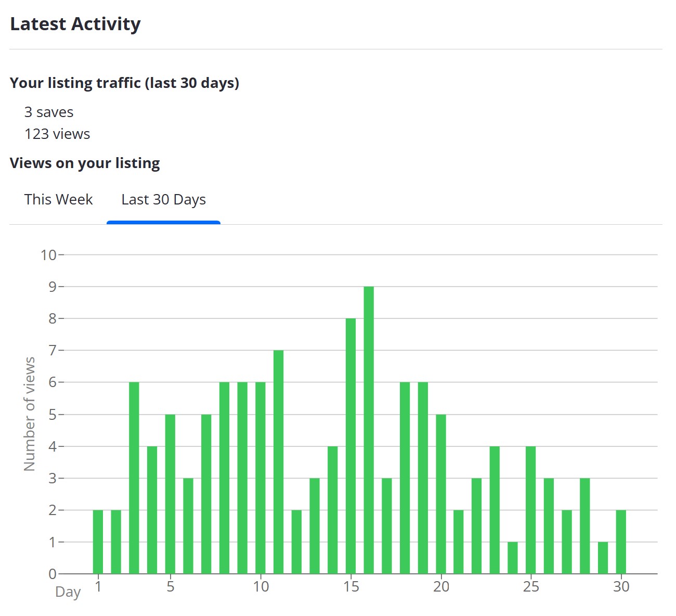Click the day 28 bar with 3 views
The height and width of the screenshot is (616, 676).
[585, 525]
